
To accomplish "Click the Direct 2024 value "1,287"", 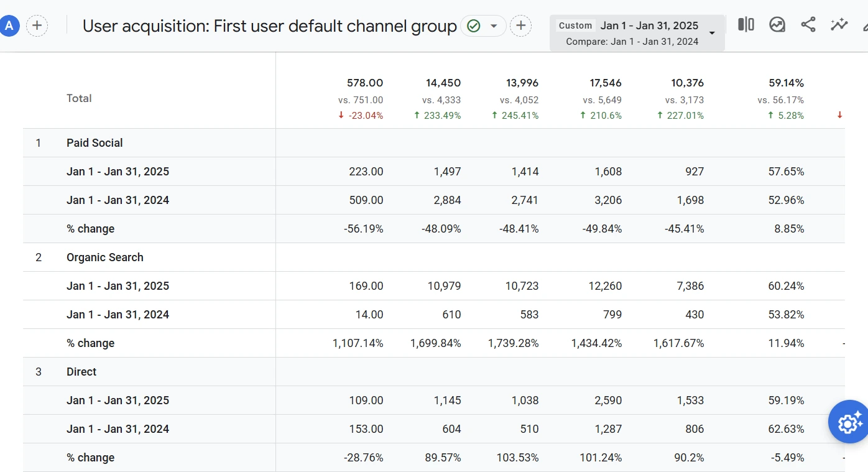I will [x=608, y=429].
